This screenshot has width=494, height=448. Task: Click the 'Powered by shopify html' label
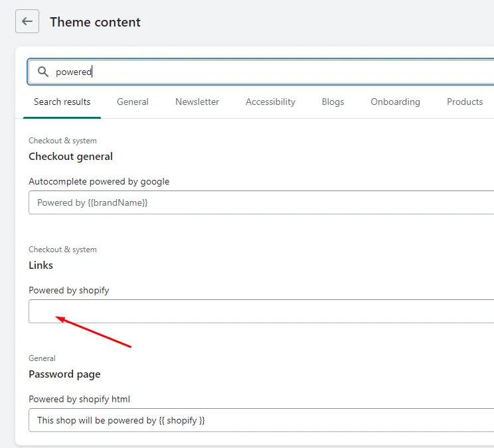click(x=80, y=399)
